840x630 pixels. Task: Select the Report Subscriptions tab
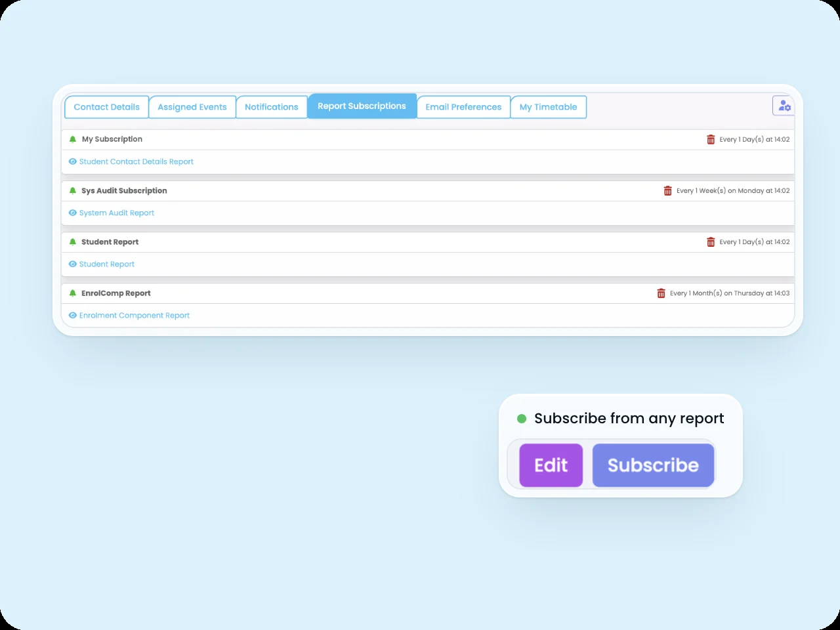pos(362,106)
